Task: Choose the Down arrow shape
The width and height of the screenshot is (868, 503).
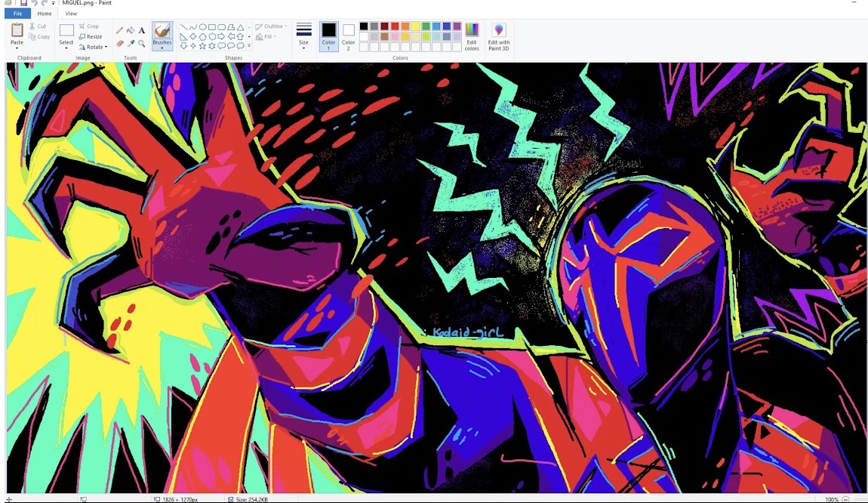Action: tap(183, 46)
